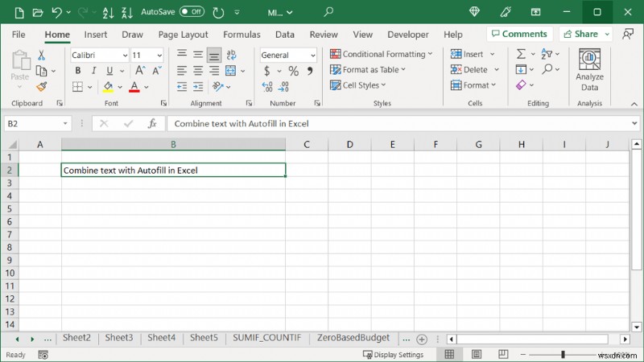Center text horizontally icon

[x=198, y=71]
